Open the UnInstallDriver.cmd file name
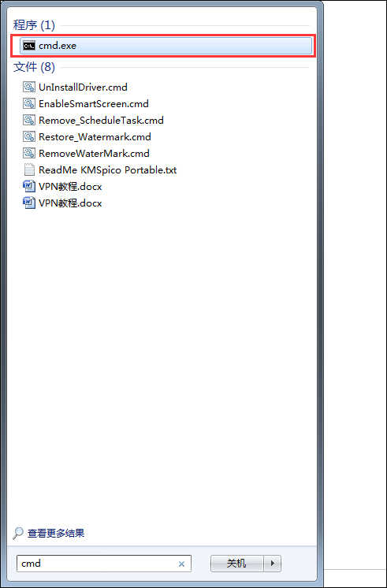The height and width of the screenshot is (588, 387). coord(83,87)
